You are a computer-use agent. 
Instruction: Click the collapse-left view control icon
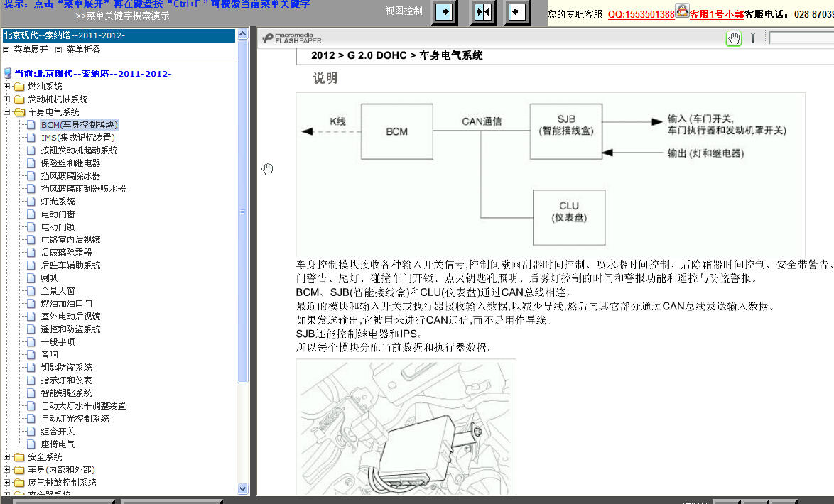point(517,11)
